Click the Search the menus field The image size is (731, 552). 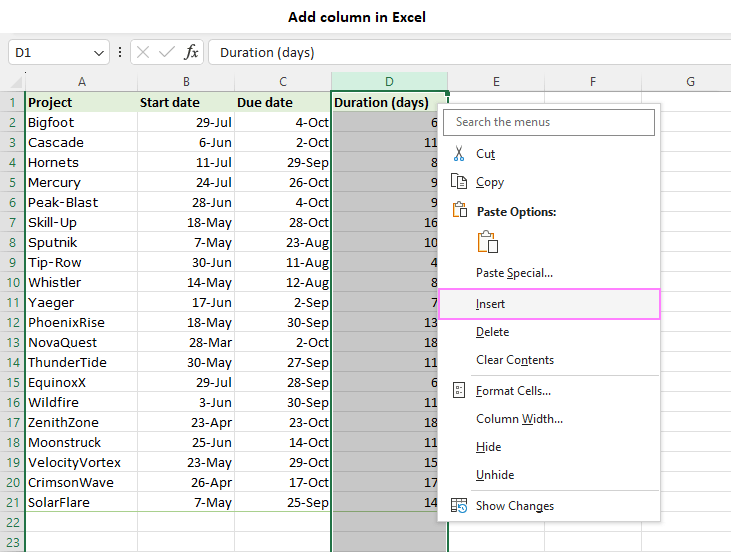click(x=549, y=122)
